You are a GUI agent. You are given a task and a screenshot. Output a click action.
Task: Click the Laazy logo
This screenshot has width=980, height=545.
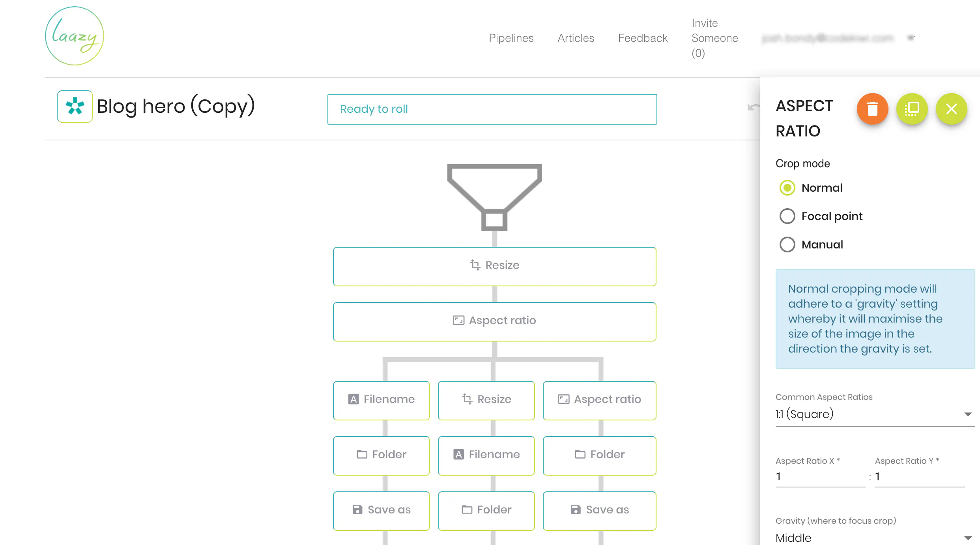coord(75,36)
